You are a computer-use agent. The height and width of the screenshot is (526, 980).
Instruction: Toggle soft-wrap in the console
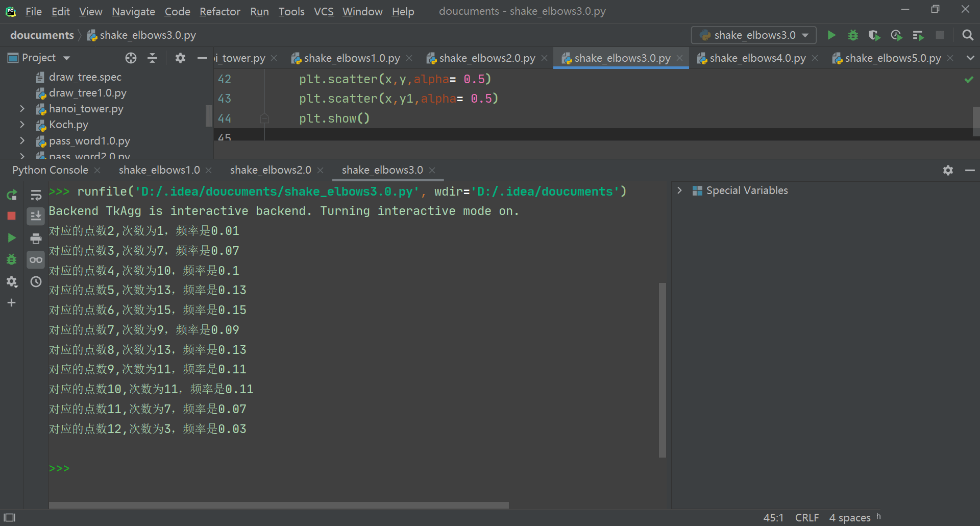click(x=36, y=195)
